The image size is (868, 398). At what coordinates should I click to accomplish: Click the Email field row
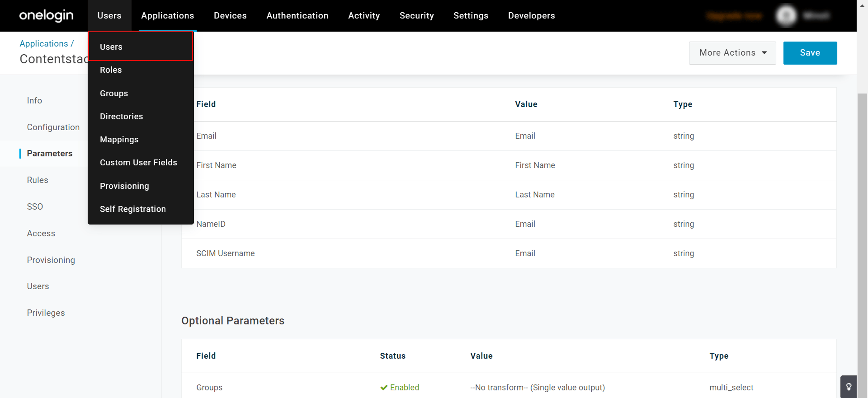coord(509,136)
